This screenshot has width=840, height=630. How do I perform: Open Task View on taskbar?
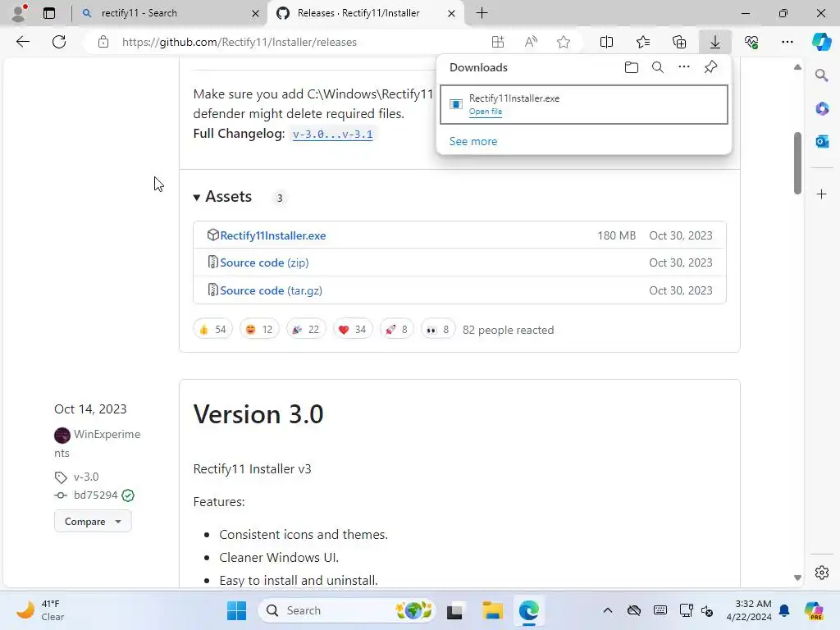(454, 610)
